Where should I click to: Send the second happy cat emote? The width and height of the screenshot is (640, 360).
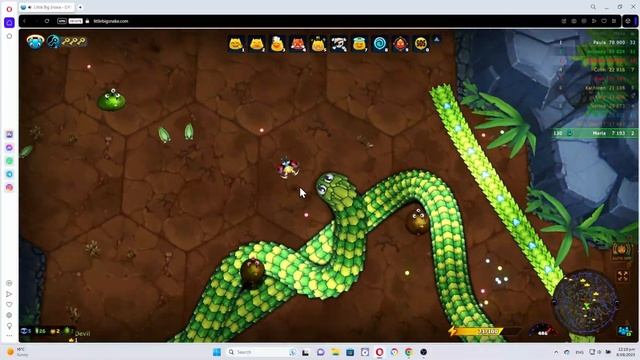257,44
